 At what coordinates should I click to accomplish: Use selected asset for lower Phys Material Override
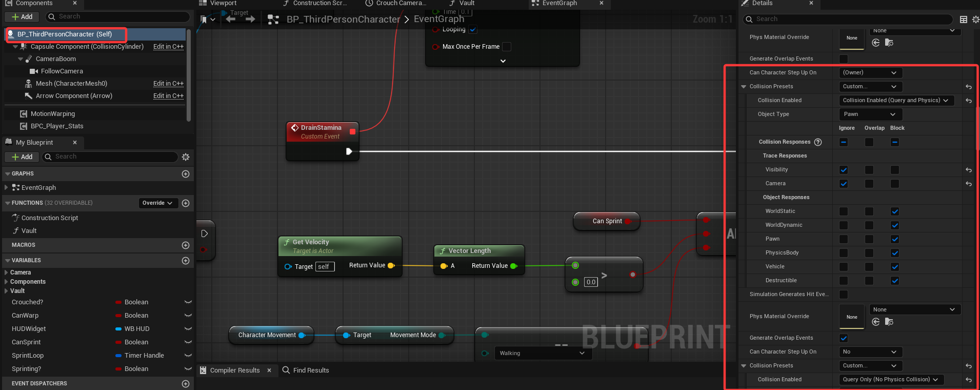[876, 322]
